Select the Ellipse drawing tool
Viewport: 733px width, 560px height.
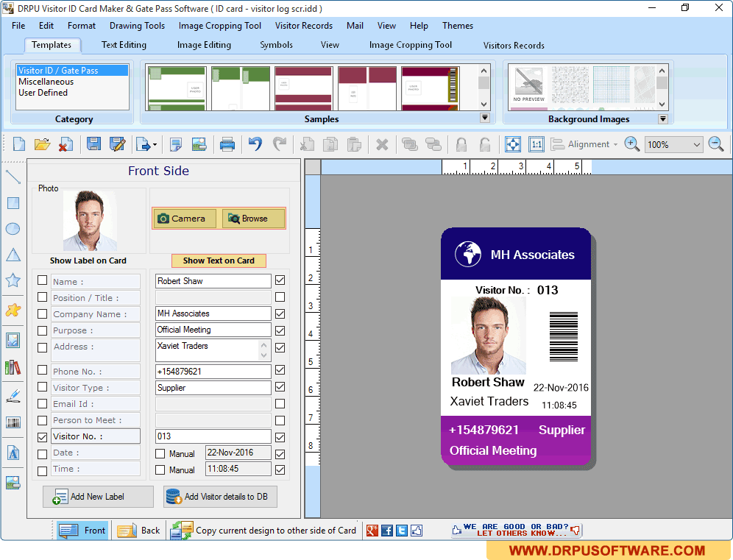pos(13,229)
